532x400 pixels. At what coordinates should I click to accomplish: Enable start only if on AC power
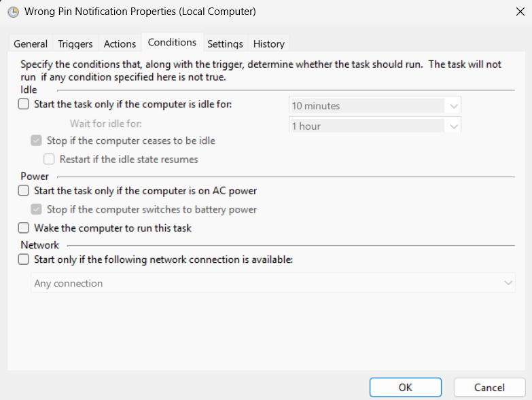[x=24, y=191]
